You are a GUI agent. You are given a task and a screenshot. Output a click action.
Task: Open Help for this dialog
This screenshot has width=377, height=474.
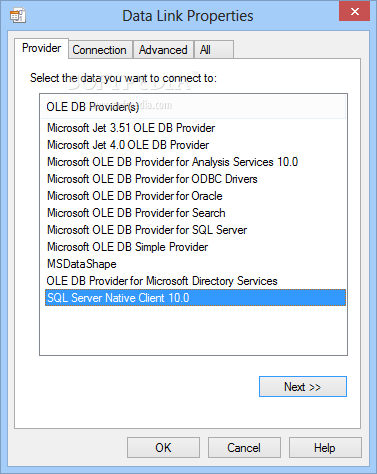pyautogui.click(x=325, y=448)
